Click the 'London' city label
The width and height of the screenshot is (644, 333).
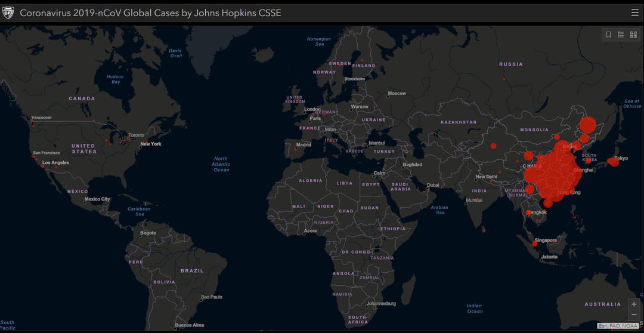point(312,109)
